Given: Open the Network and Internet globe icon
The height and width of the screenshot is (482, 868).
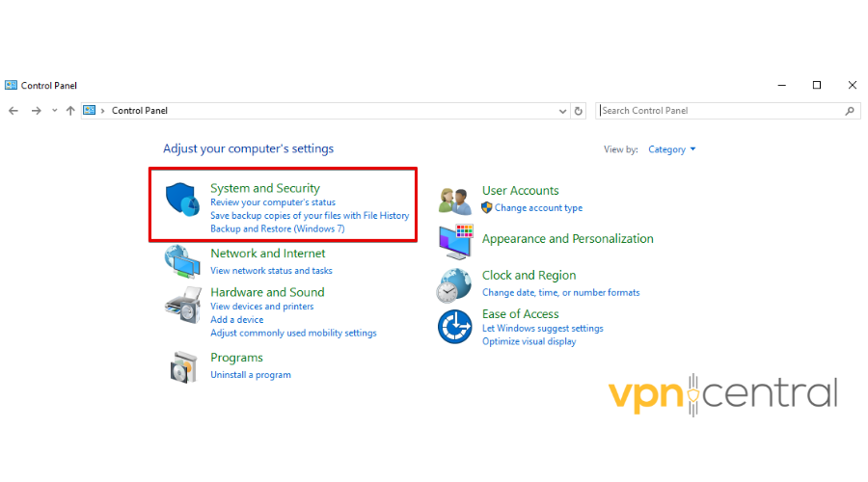Looking at the screenshot, I should coord(181,261).
